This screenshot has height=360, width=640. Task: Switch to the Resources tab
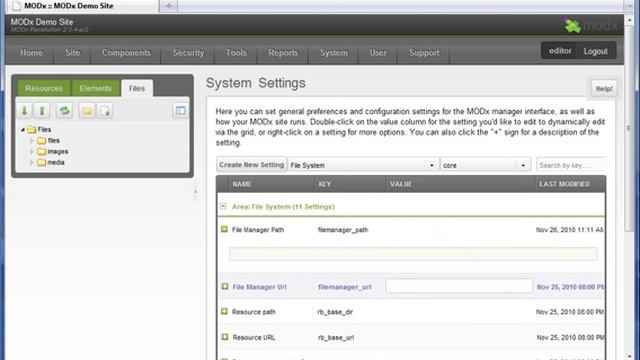pyautogui.click(x=44, y=88)
